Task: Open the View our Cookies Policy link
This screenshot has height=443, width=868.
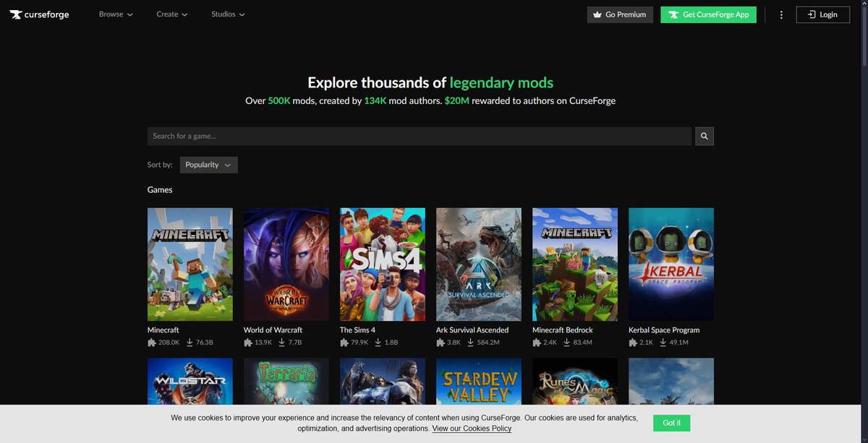Action: tap(472, 429)
